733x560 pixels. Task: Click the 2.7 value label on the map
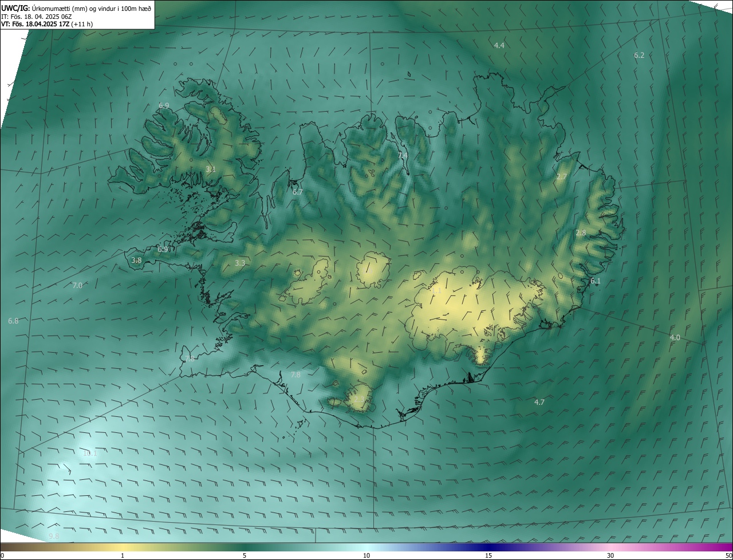coord(561,177)
